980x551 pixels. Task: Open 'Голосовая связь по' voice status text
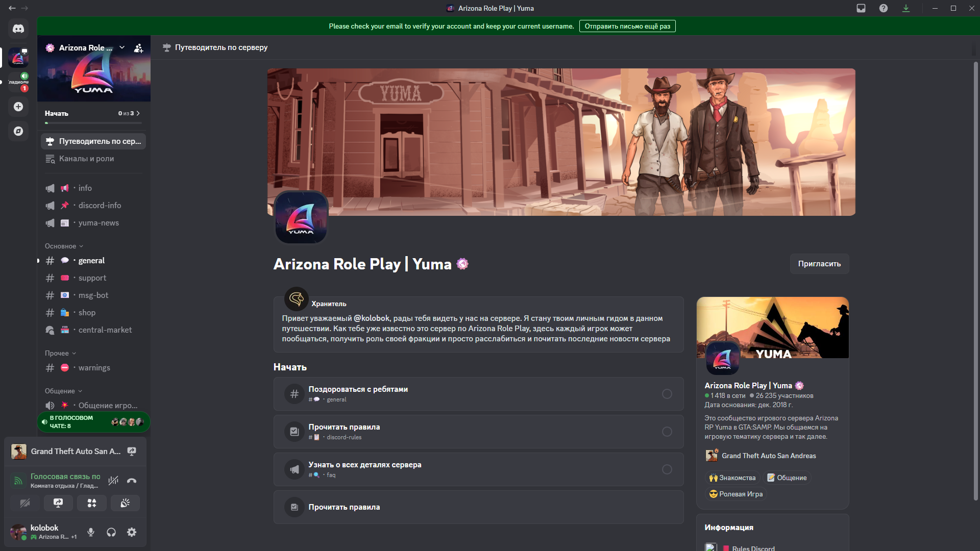click(x=65, y=477)
